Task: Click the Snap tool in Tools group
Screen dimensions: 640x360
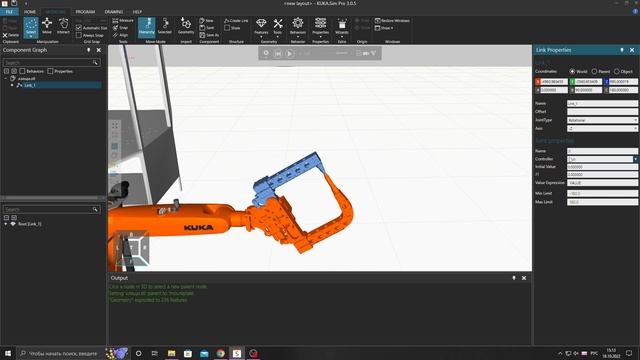Action: pyautogui.click(x=120, y=28)
